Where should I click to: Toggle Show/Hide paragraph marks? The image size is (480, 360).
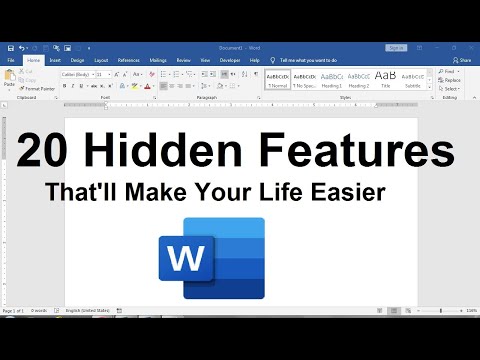point(256,74)
